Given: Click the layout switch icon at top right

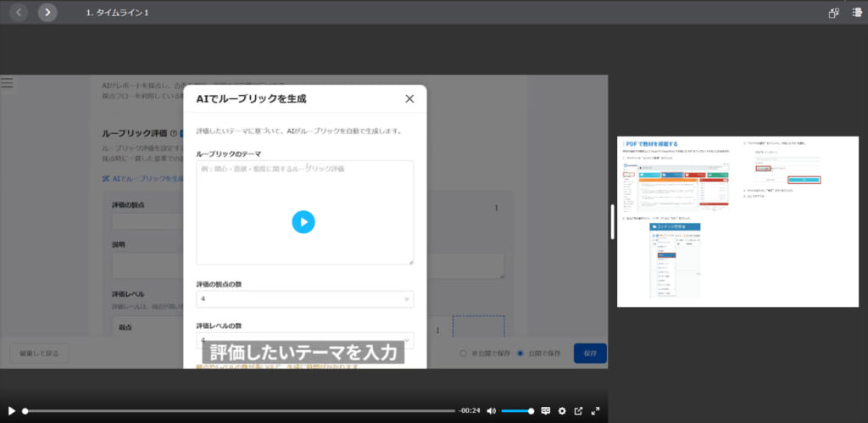Looking at the screenshot, I should pos(833,13).
